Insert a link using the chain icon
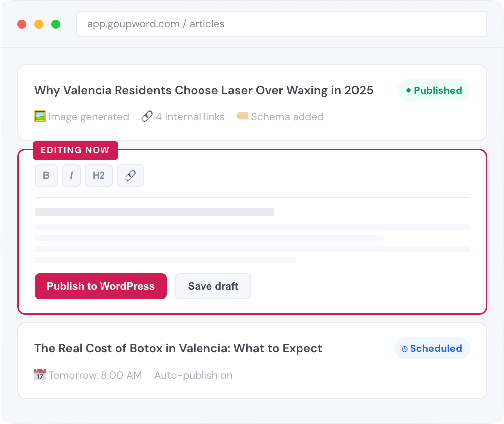Viewport: 504px width, 424px height. click(x=130, y=175)
